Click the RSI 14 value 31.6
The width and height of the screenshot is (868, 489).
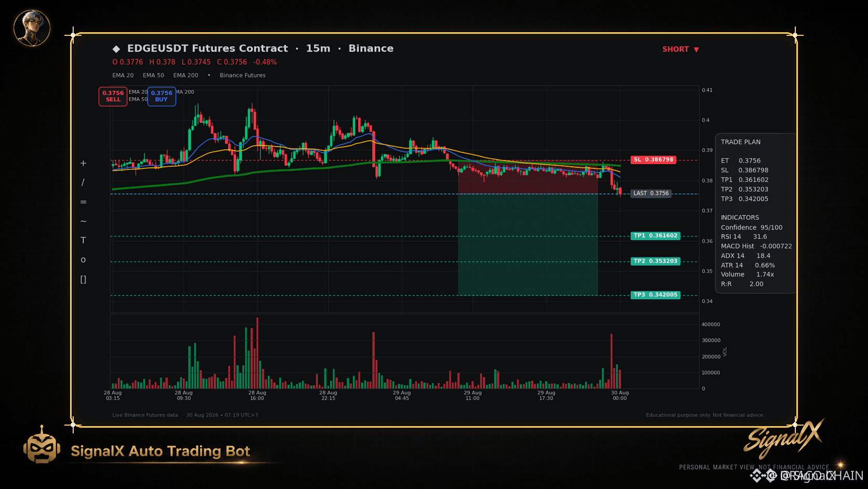point(760,236)
